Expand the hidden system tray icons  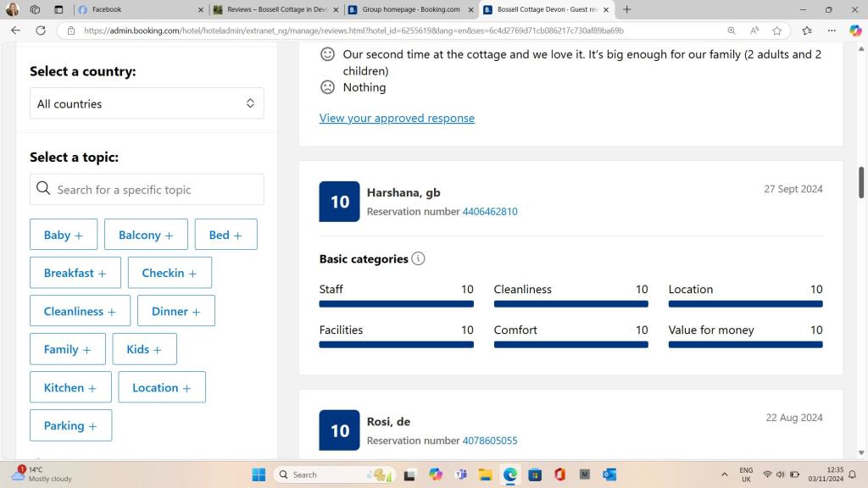click(x=724, y=474)
